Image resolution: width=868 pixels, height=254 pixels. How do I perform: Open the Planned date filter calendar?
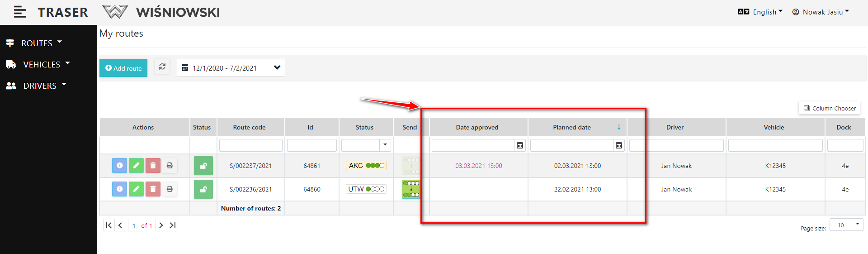click(619, 145)
